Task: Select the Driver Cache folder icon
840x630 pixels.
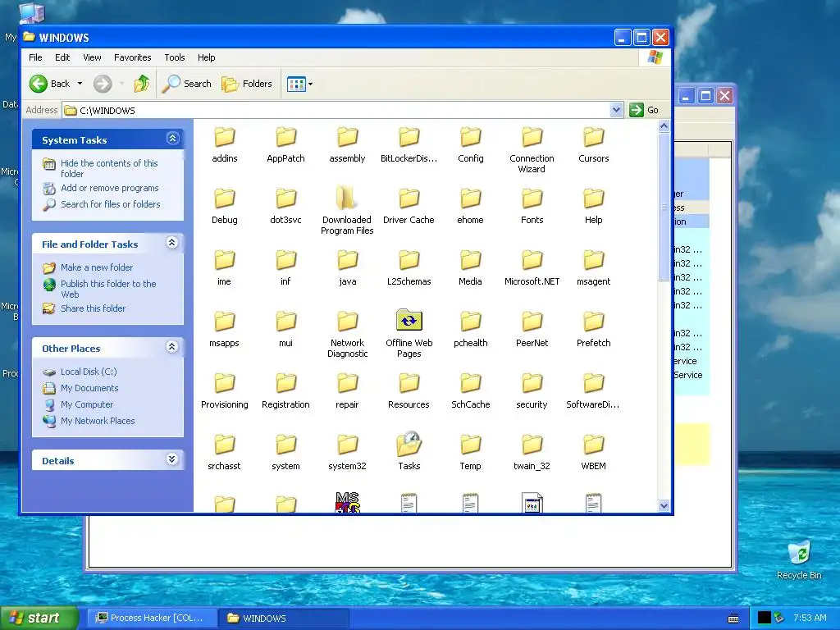Action: tap(409, 199)
